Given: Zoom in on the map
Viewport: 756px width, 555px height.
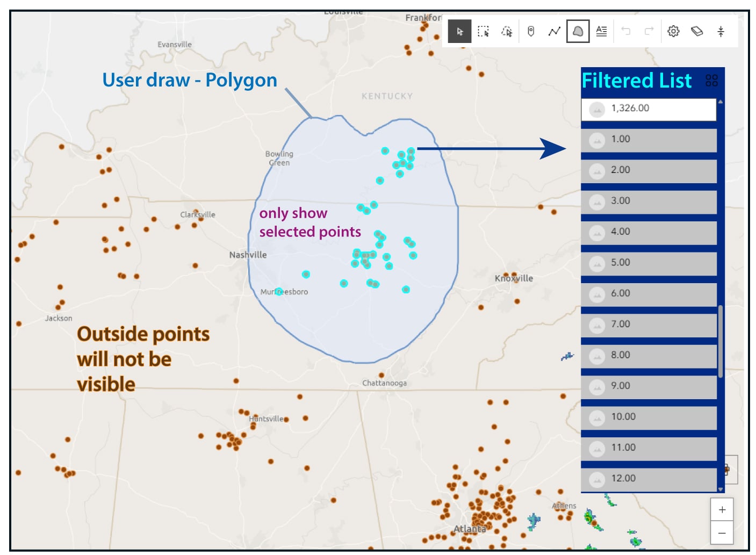Looking at the screenshot, I should [x=722, y=510].
